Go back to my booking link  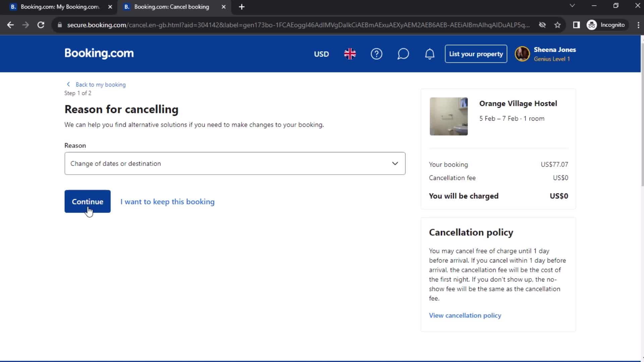coord(101,84)
